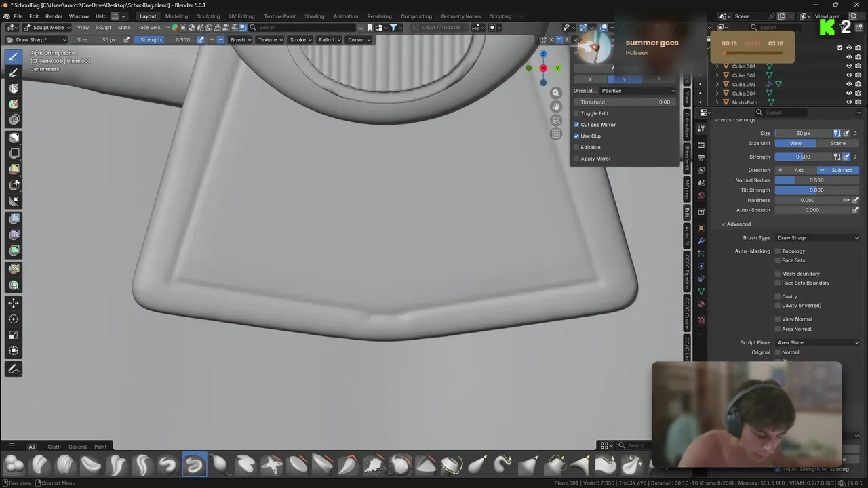Viewport: 868px width, 488px height.
Task: Enable the Toggle Edit checkbox
Action: [576, 113]
